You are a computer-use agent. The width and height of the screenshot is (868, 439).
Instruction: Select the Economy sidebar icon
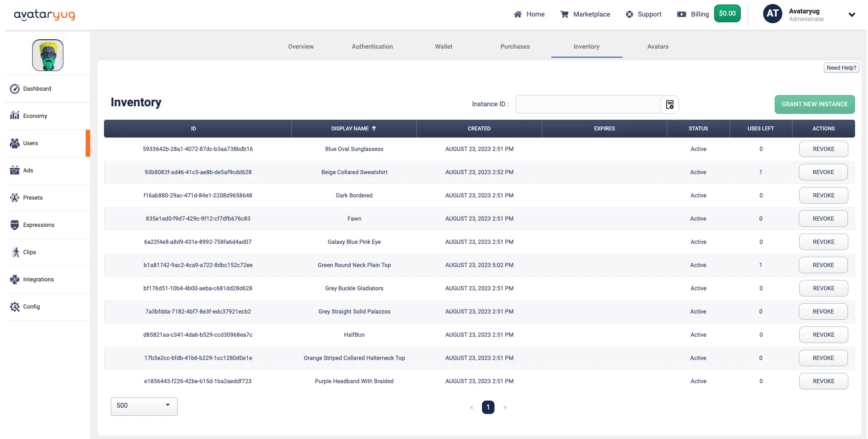point(15,116)
